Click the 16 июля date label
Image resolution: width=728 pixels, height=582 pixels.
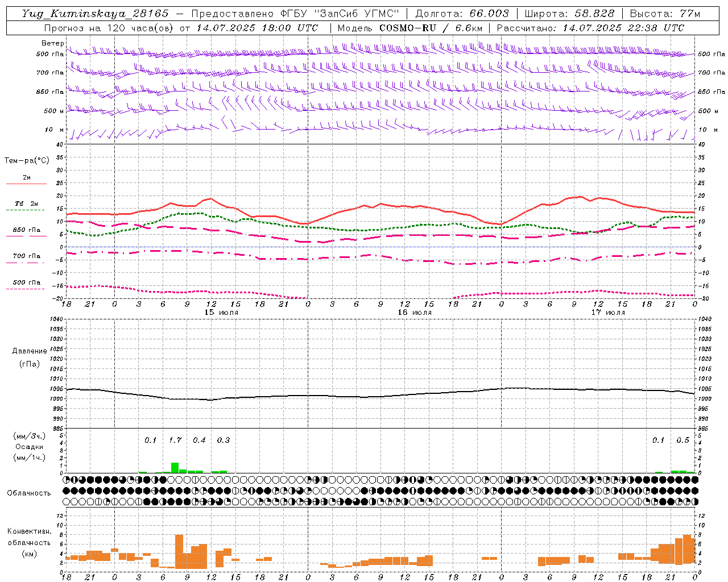point(415,313)
